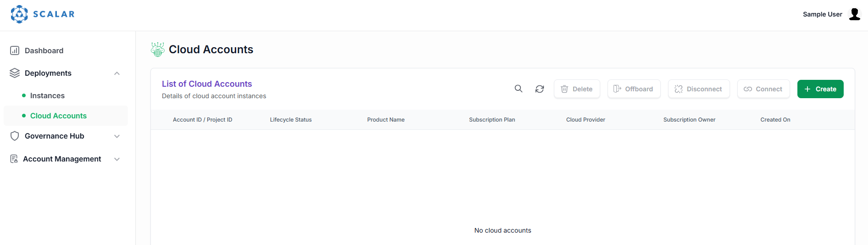
Task: Click the Cloud Accounts page heading
Action: pos(211,50)
